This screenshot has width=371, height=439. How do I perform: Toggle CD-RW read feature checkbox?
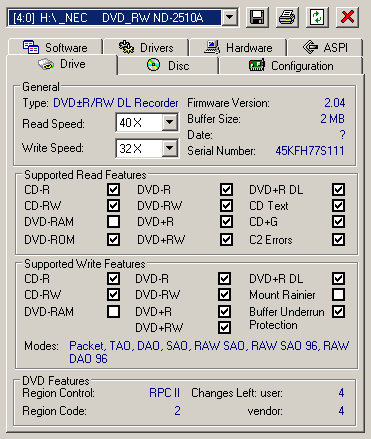(x=113, y=205)
